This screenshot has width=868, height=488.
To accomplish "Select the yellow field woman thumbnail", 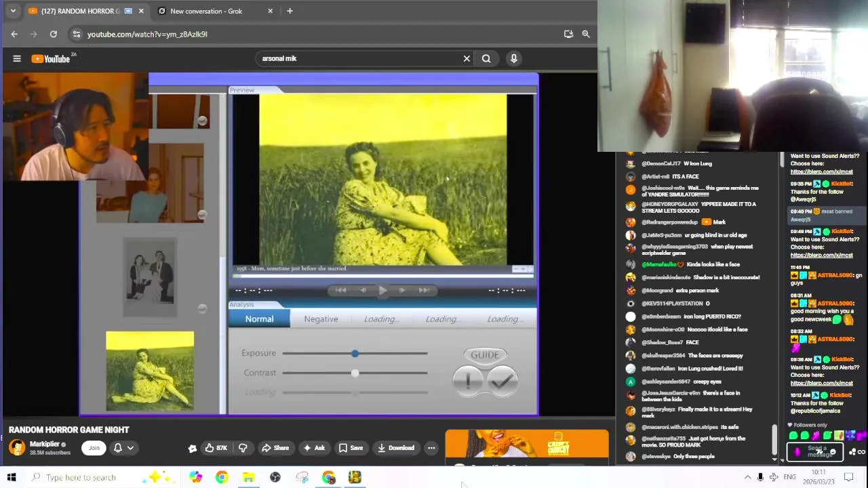I will (150, 371).
